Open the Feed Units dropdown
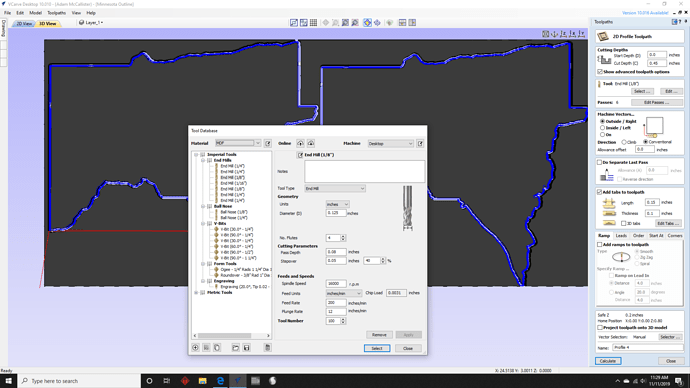The width and height of the screenshot is (690, 388). click(x=344, y=293)
